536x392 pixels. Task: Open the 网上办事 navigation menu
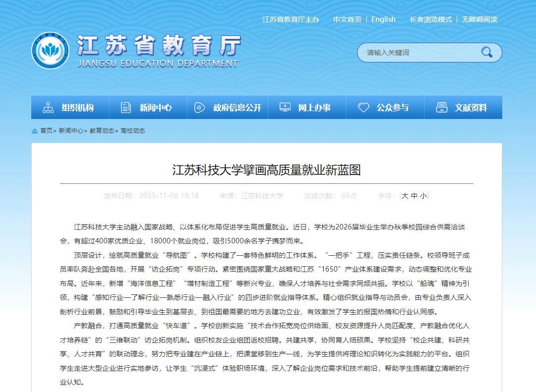click(x=314, y=108)
